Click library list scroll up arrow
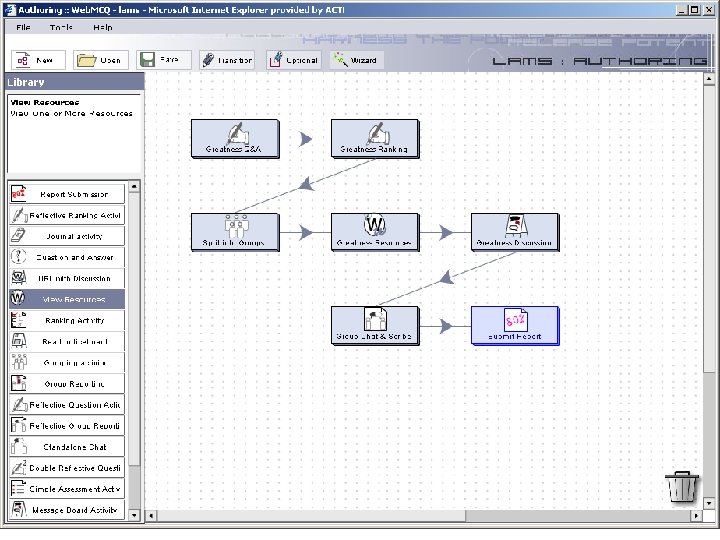Screen dimensions: 720x540 [x=134, y=186]
